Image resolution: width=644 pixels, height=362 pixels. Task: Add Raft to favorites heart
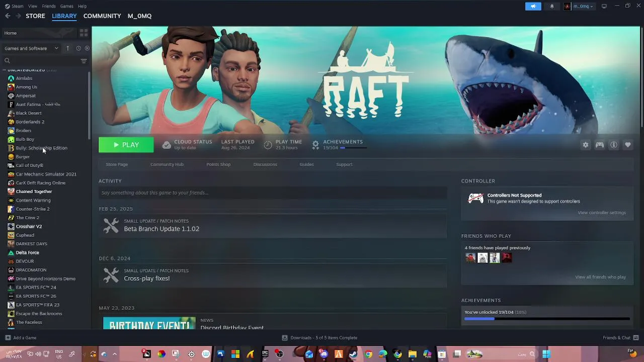coord(628,145)
